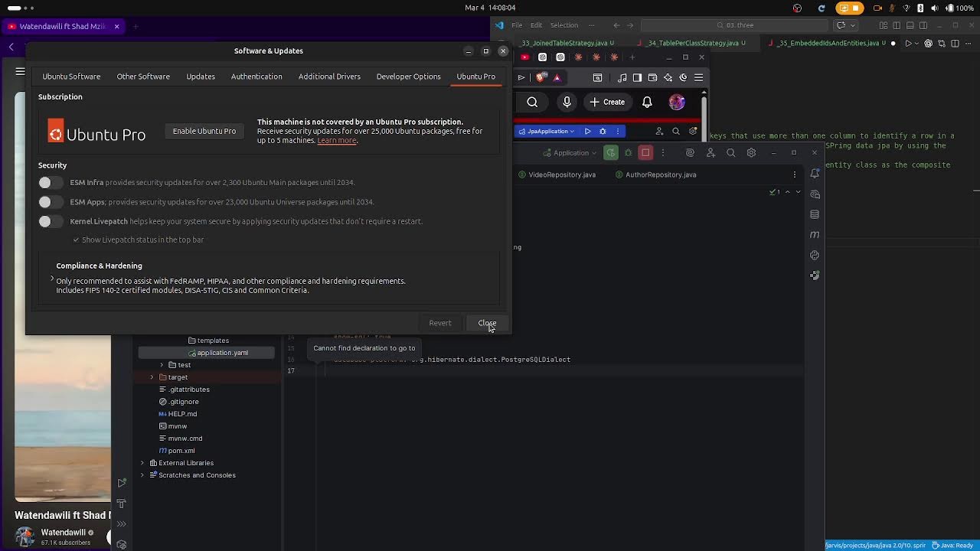The height and width of the screenshot is (551, 980).
Task: Click VS Code split editor icon
Action: (955, 44)
